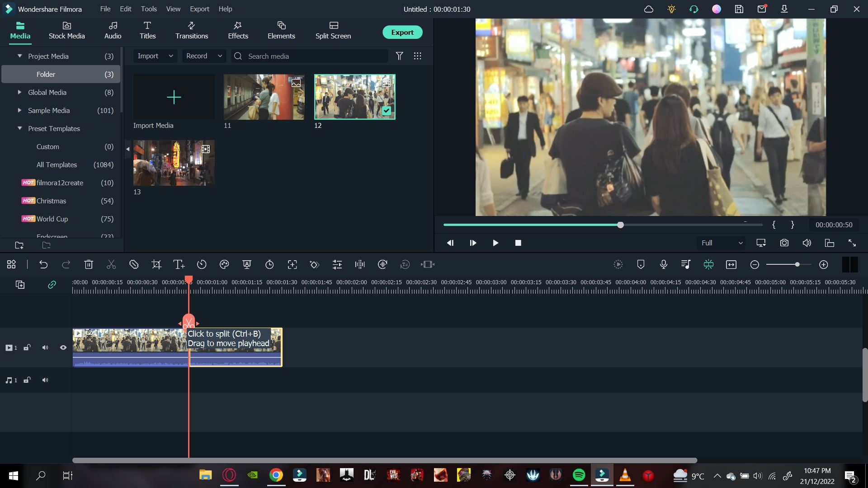Select the Color Correction icon
The height and width of the screenshot is (488, 868).
pyautogui.click(x=225, y=265)
